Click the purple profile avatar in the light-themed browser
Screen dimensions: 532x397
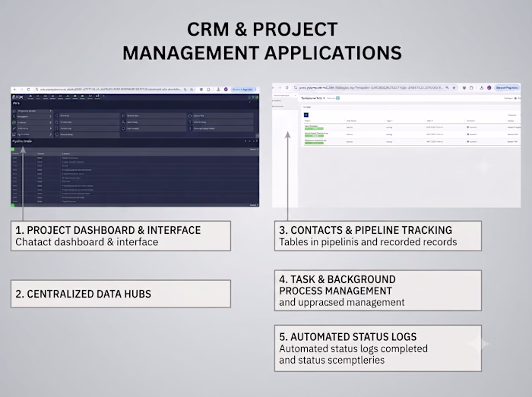[489, 88]
